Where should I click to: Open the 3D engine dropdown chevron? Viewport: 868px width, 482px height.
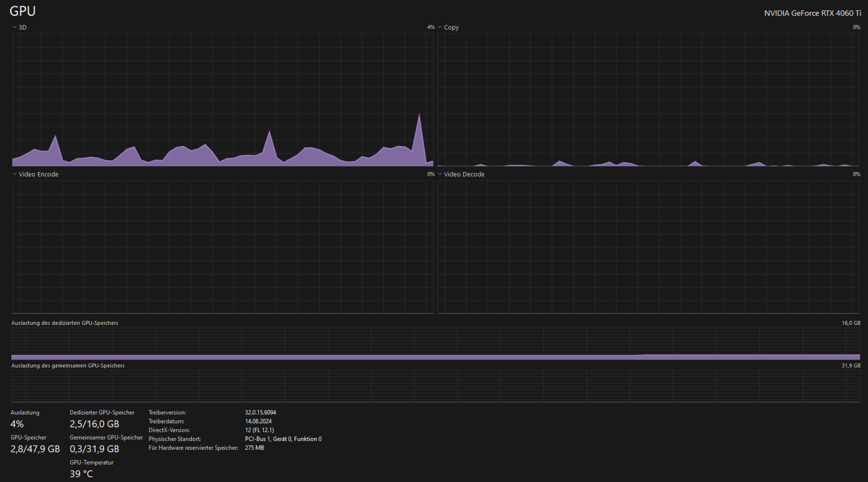[15, 27]
